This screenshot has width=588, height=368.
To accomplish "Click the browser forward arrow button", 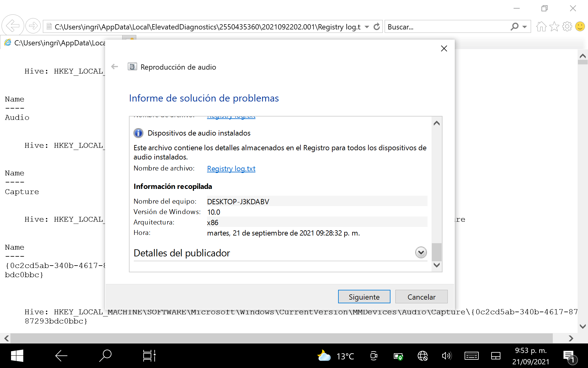I will click(33, 26).
